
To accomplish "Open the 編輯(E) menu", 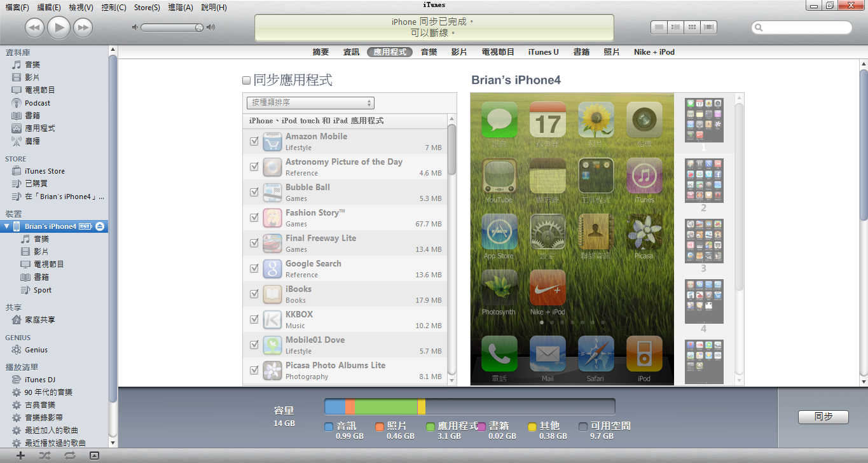I will point(49,7).
